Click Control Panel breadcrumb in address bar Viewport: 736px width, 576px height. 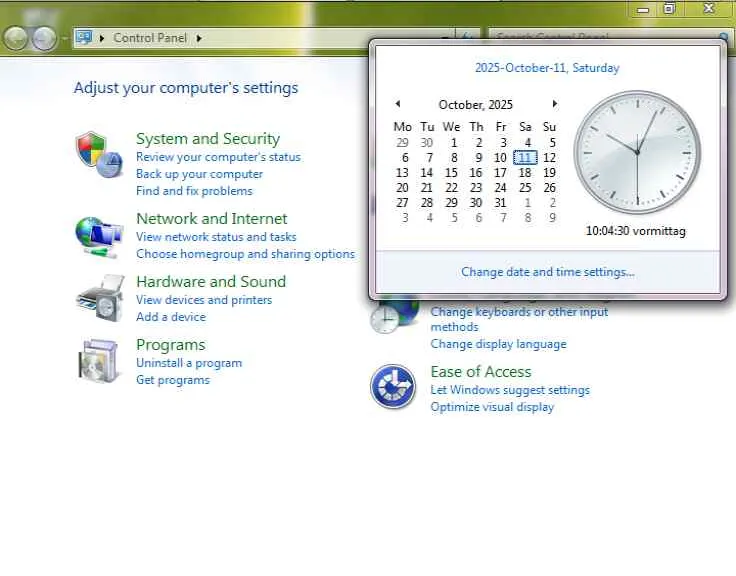coord(150,38)
